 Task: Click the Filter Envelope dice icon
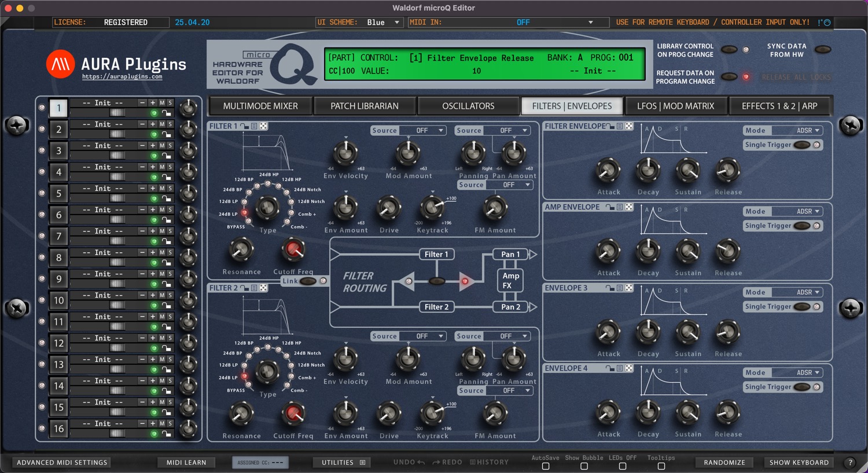pyautogui.click(x=629, y=126)
